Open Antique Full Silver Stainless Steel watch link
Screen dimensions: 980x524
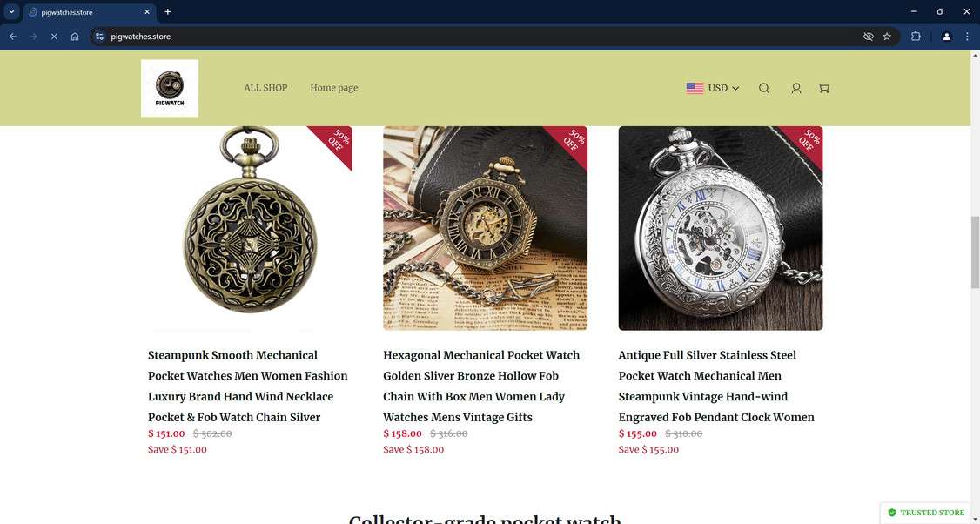pos(716,386)
